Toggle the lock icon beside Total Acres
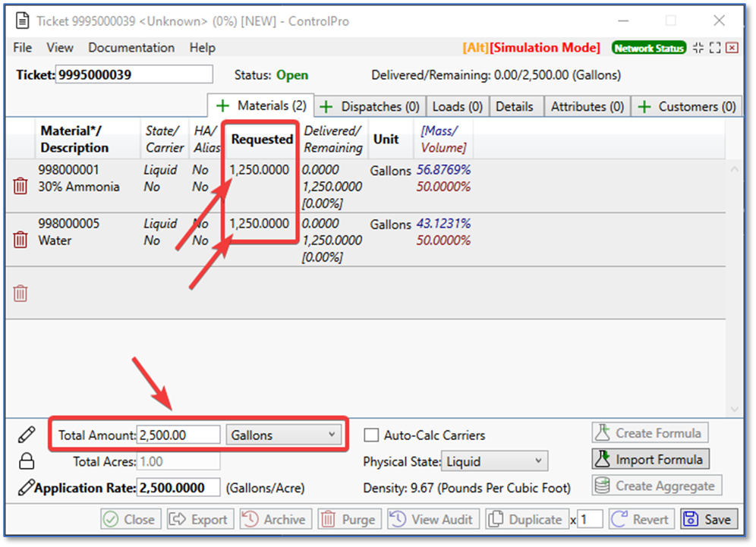 [x=26, y=461]
